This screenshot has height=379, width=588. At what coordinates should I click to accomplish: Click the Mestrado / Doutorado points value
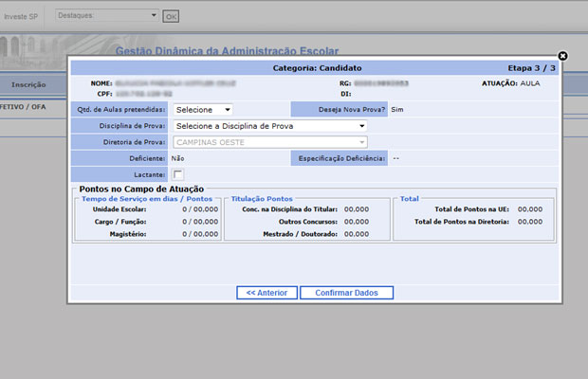[356, 233]
